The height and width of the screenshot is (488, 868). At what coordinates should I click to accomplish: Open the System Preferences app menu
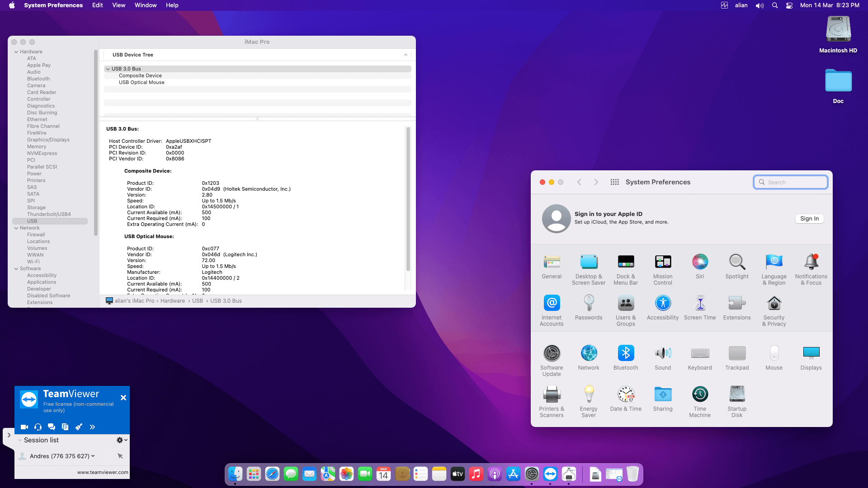[53, 5]
